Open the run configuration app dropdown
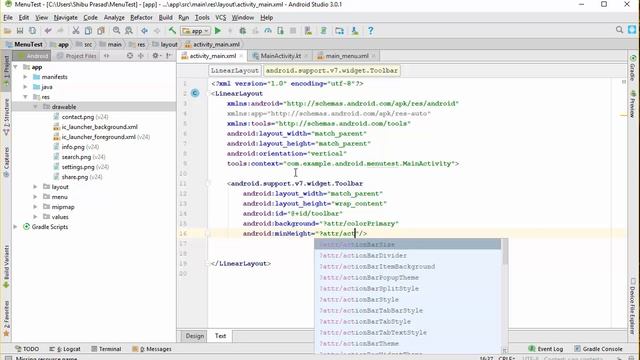Image resolution: width=640 pixels, height=360 pixels. (x=196, y=31)
